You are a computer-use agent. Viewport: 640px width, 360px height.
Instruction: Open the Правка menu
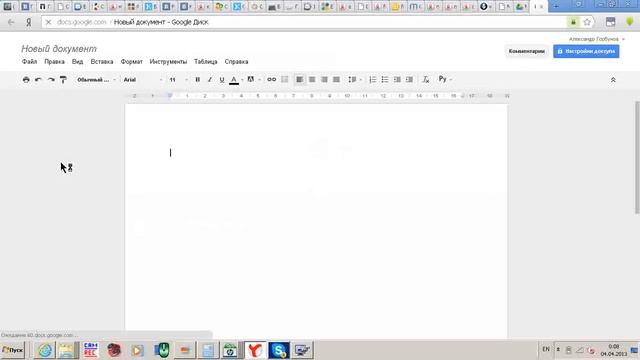coord(54,62)
